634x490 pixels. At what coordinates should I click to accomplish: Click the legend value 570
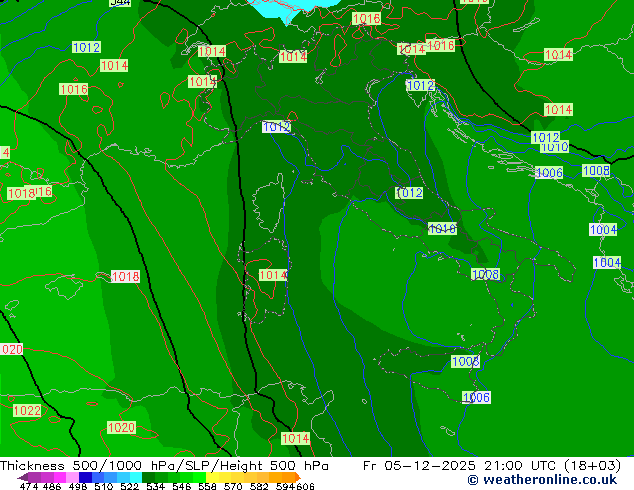pos(233,486)
